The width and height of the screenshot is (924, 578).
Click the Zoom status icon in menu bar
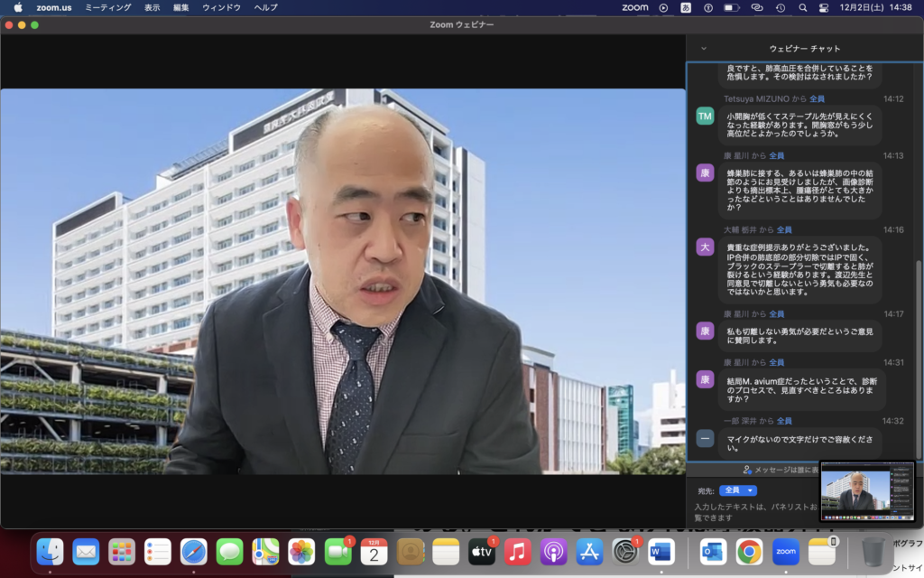click(635, 7)
